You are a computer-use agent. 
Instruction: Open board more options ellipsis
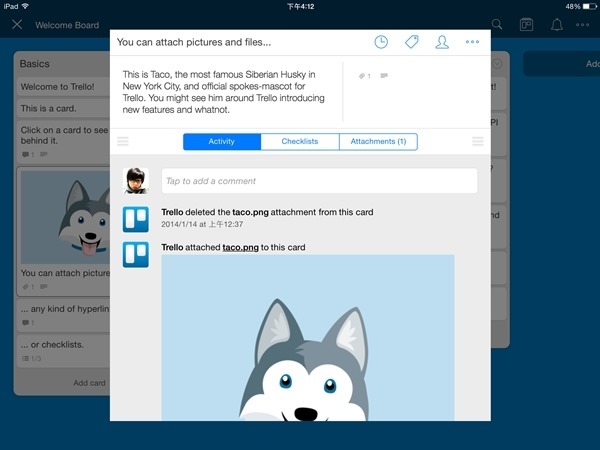tap(582, 25)
